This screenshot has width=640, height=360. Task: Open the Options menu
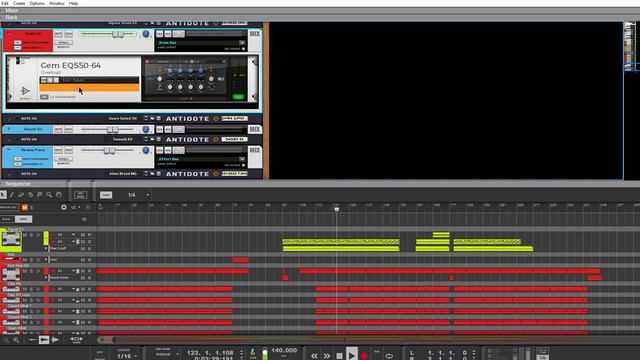(x=37, y=3)
